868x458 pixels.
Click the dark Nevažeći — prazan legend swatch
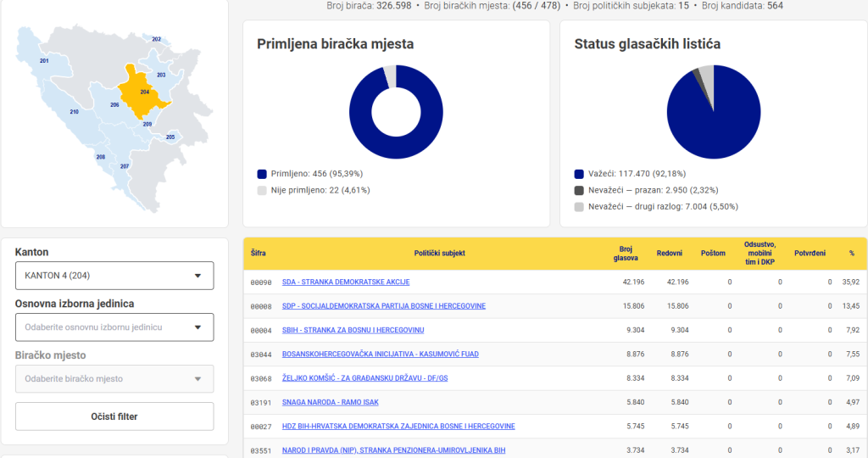[579, 191]
